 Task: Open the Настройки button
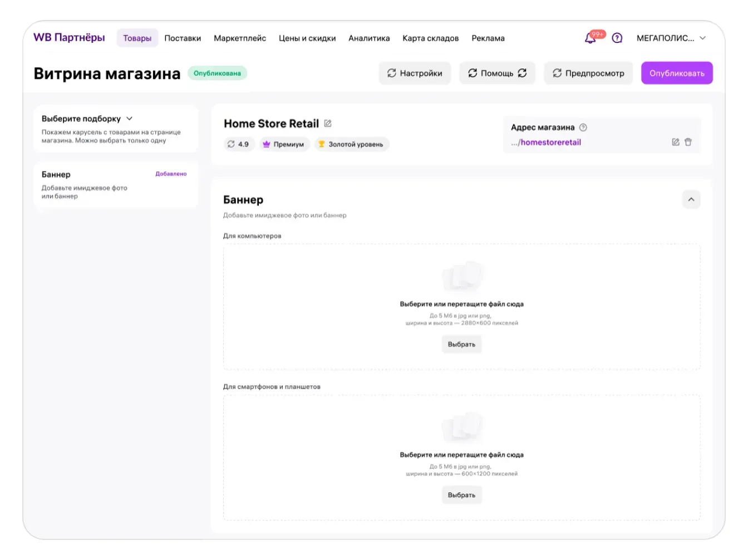pos(415,73)
